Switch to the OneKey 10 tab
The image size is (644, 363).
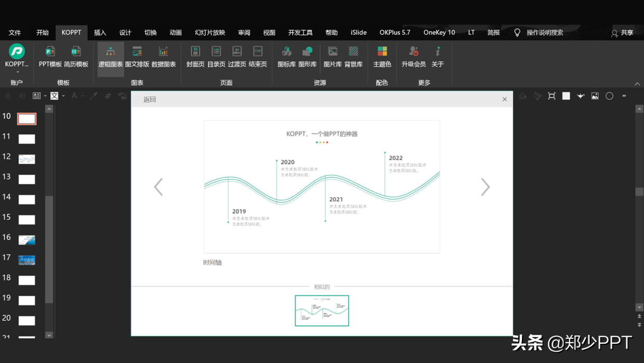click(439, 32)
